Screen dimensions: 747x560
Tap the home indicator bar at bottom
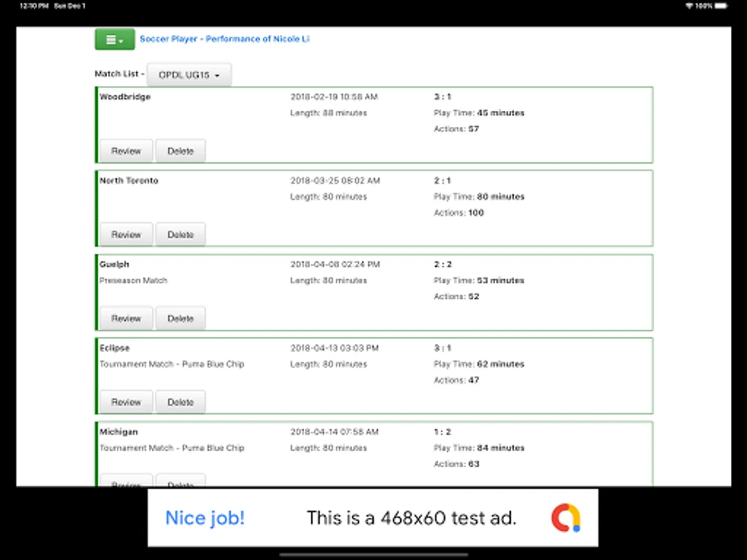[x=373, y=554]
